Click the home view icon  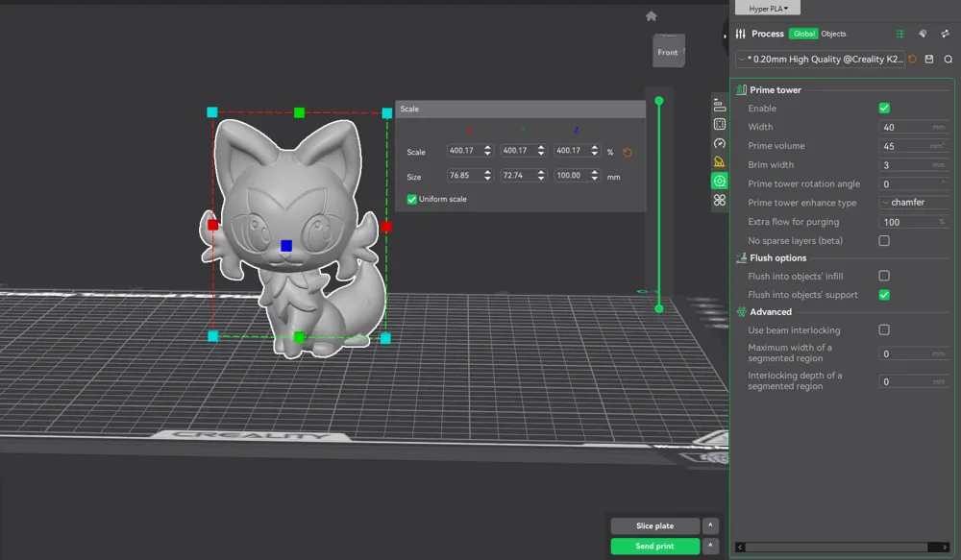tap(651, 16)
